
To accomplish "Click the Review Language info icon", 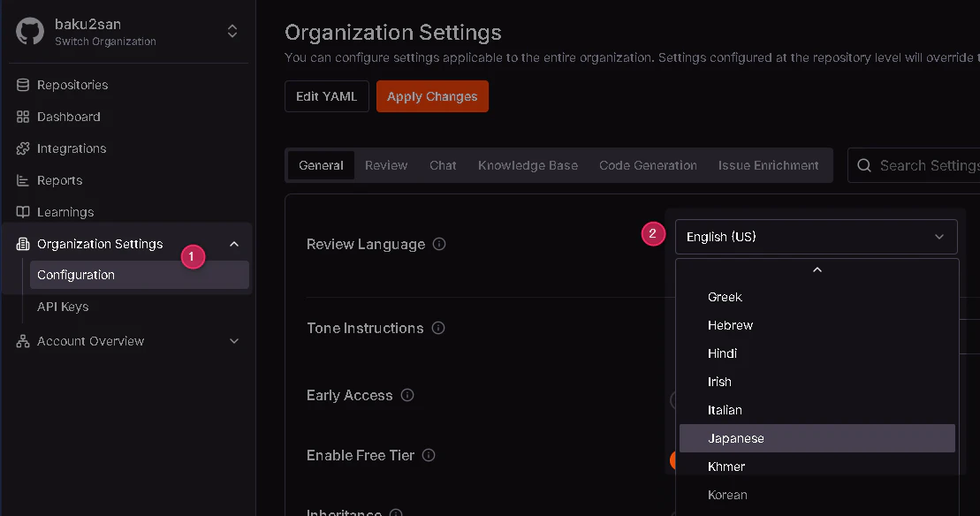I will click(439, 244).
